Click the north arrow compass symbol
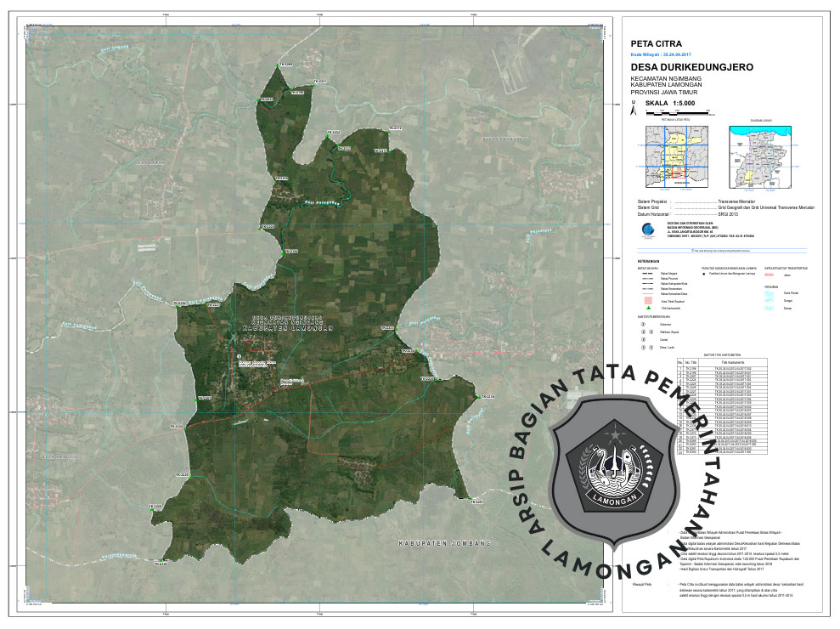The width and height of the screenshot is (840, 629). click(x=633, y=108)
